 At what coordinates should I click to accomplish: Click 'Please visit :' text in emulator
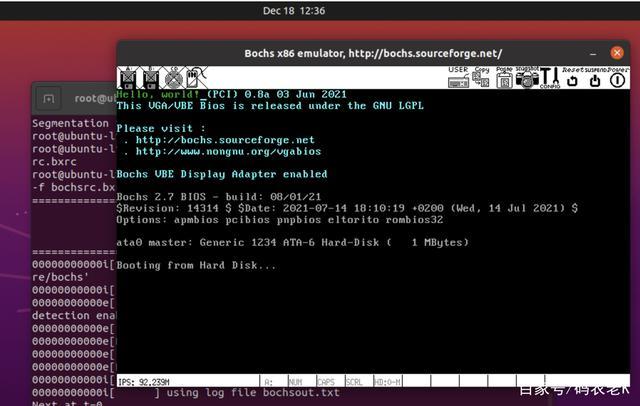pos(161,129)
